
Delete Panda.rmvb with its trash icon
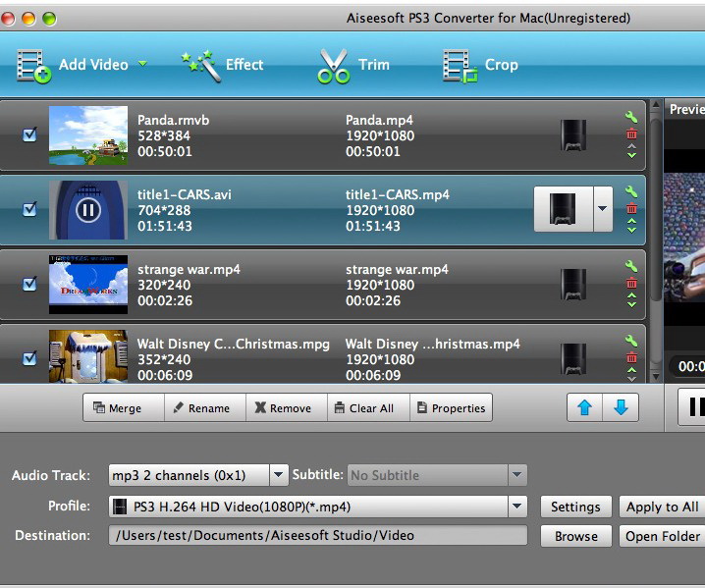[631, 134]
